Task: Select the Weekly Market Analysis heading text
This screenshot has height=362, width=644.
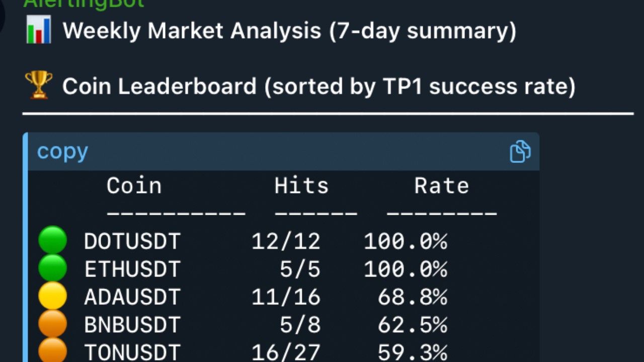Action: 289,31
